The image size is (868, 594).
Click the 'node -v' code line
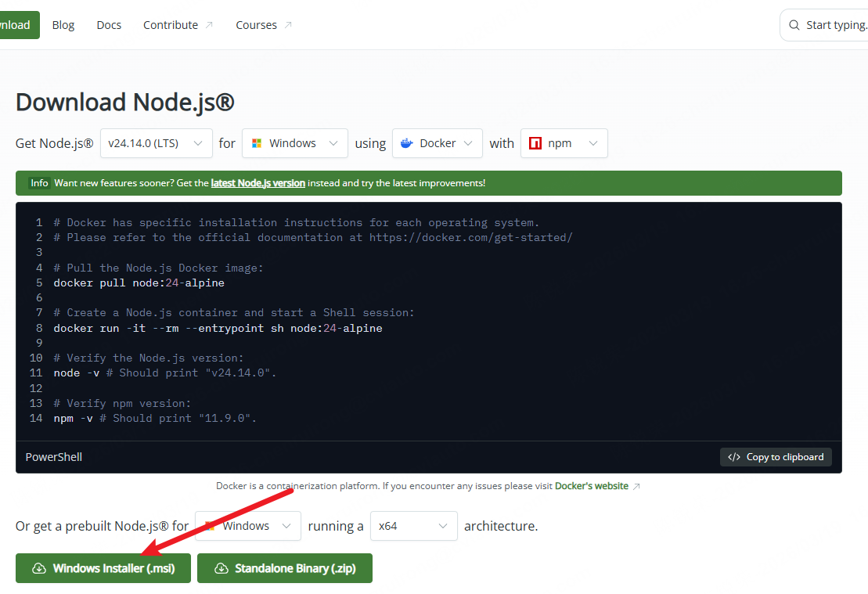(x=165, y=373)
